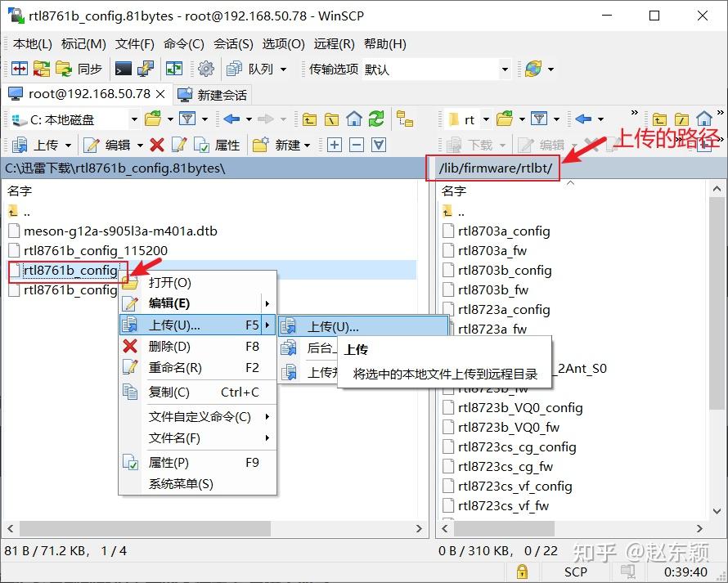Go to remote home directory icon
Screen dimensions: 728x583
703,119
